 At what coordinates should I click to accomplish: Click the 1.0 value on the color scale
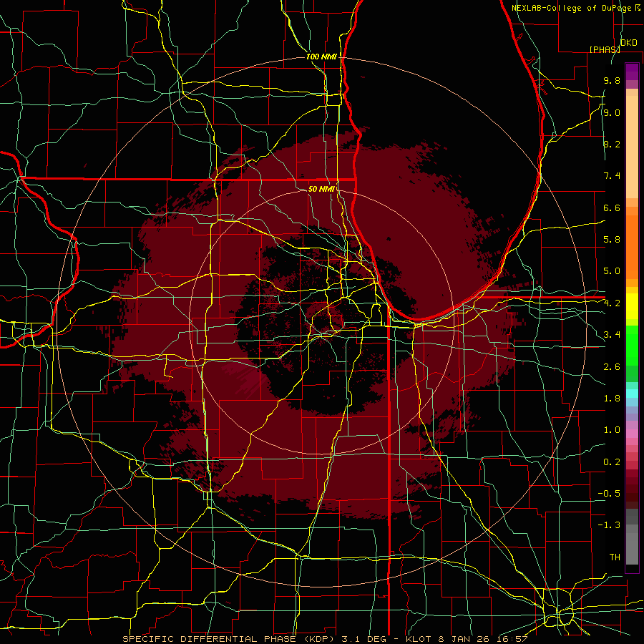(612, 430)
